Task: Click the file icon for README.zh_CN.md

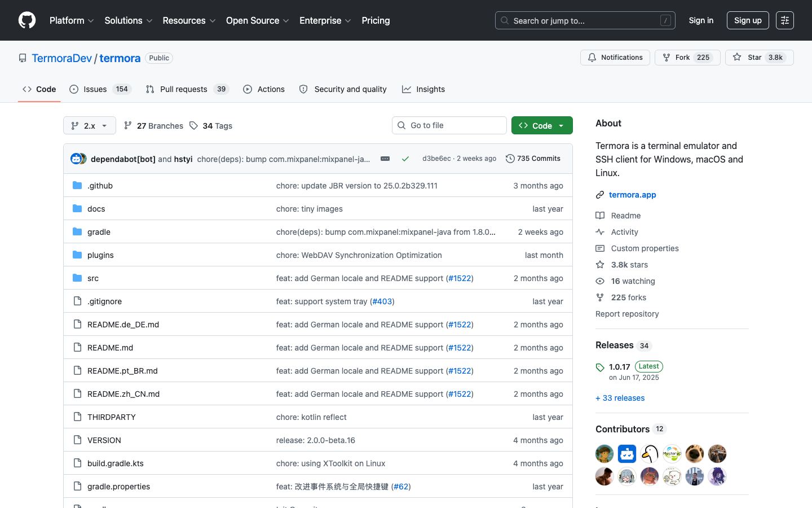Action: 77,394
